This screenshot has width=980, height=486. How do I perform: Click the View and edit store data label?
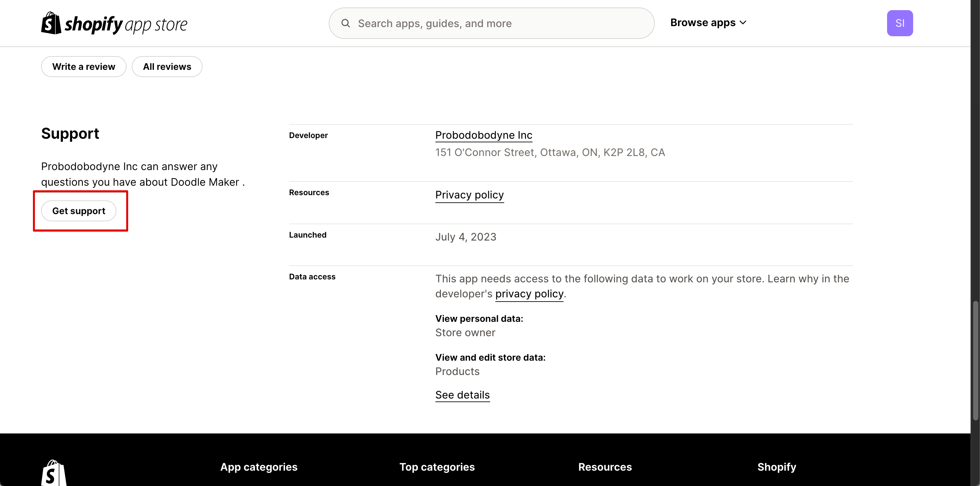[490, 358]
